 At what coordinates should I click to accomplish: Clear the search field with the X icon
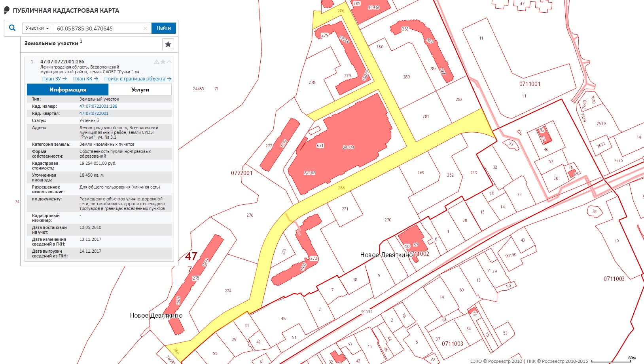pos(145,28)
